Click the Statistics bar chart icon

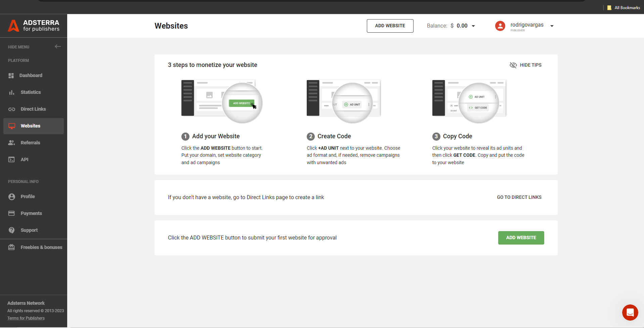(x=12, y=93)
